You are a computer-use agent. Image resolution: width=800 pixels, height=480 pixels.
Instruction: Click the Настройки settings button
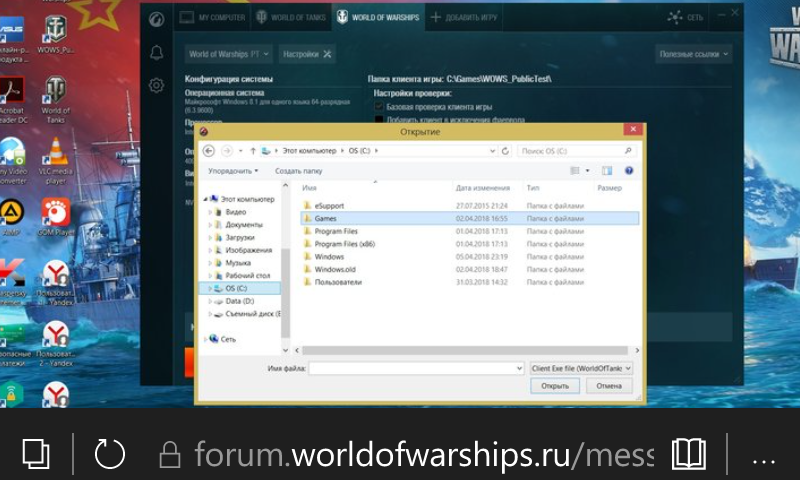[307, 54]
